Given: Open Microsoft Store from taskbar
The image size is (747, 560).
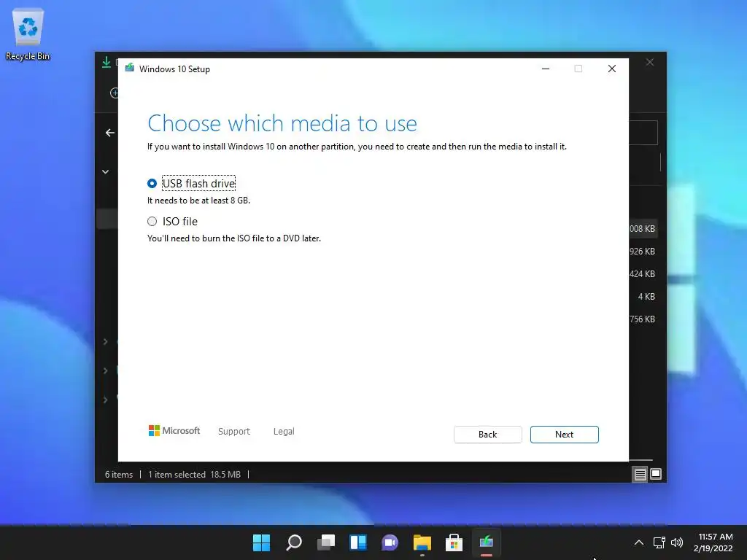Looking at the screenshot, I should pyautogui.click(x=454, y=542).
